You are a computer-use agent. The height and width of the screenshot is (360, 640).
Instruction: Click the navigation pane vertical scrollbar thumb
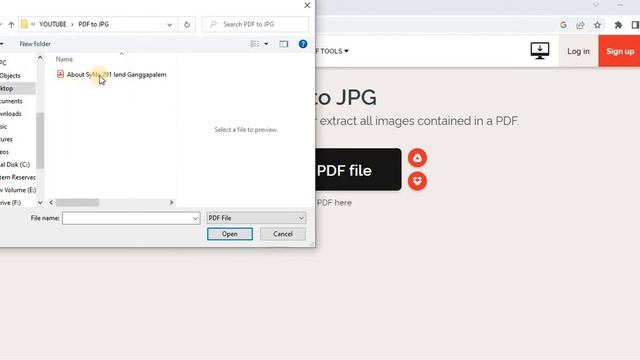(x=40, y=141)
